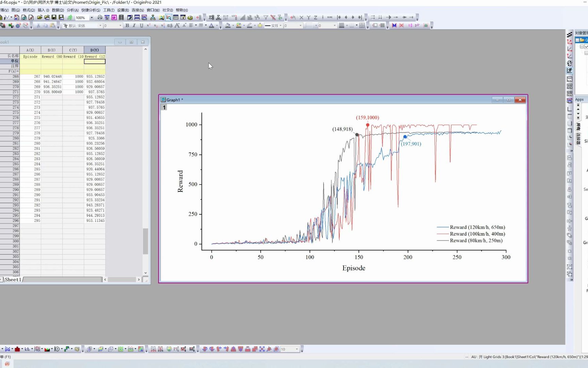Image resolution: width=588 pixels, height=368 pixels.
Task: Set column as Z icon
Action: [x=315, y=17]
